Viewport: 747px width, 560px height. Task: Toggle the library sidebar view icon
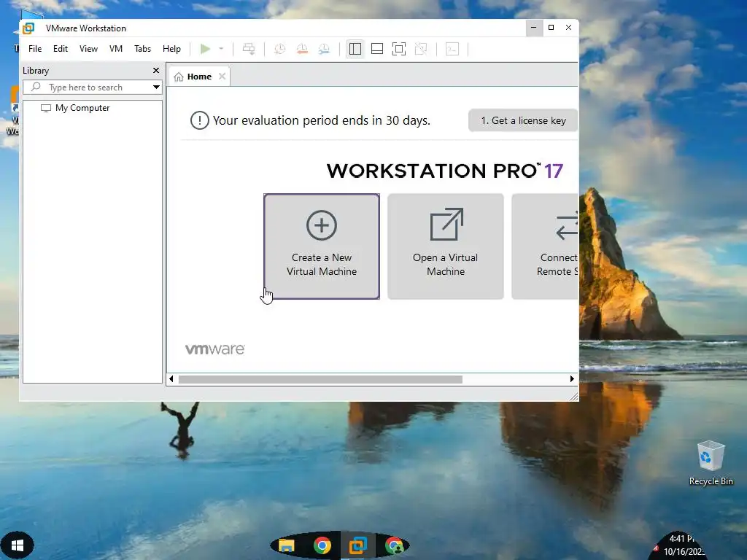355,49
